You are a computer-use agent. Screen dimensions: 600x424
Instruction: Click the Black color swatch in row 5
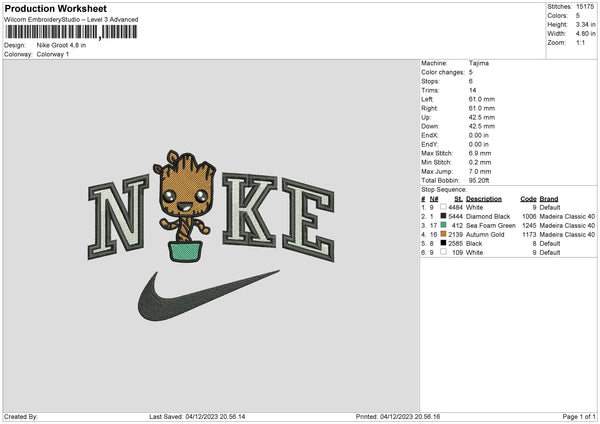click(x=443, y=243)
